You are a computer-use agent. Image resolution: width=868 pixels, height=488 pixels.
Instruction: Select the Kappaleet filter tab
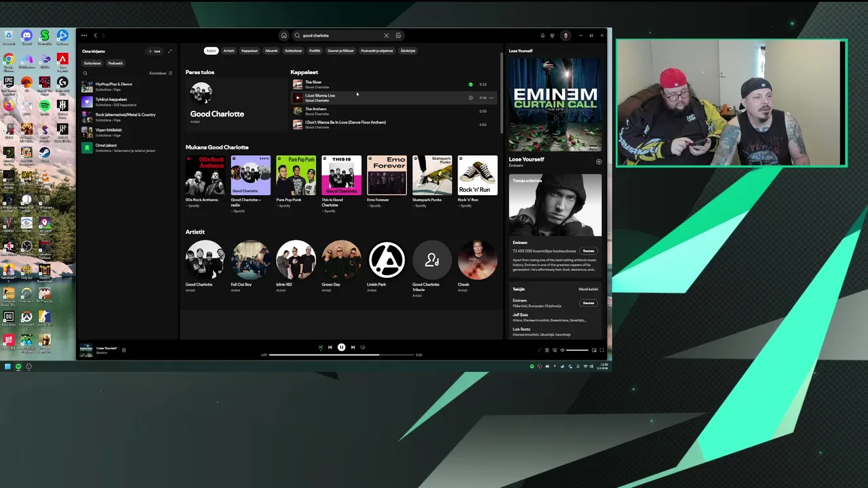(250, 51)
